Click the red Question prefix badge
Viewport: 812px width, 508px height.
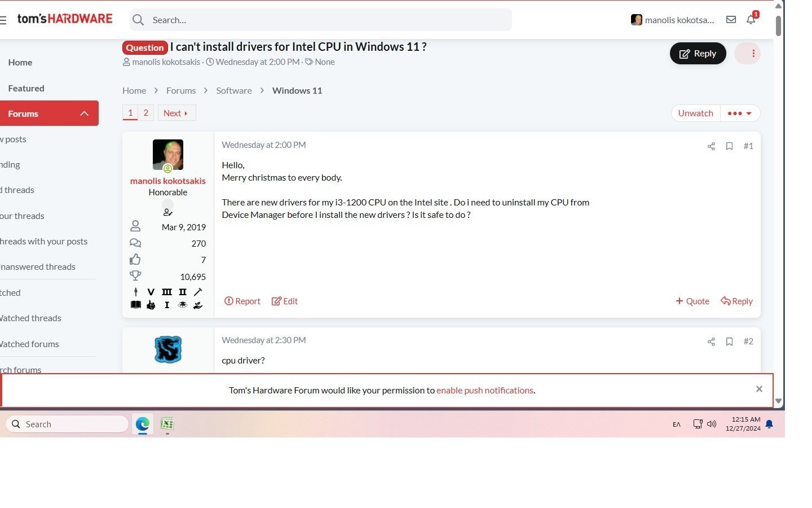click(x=145, y=47)
